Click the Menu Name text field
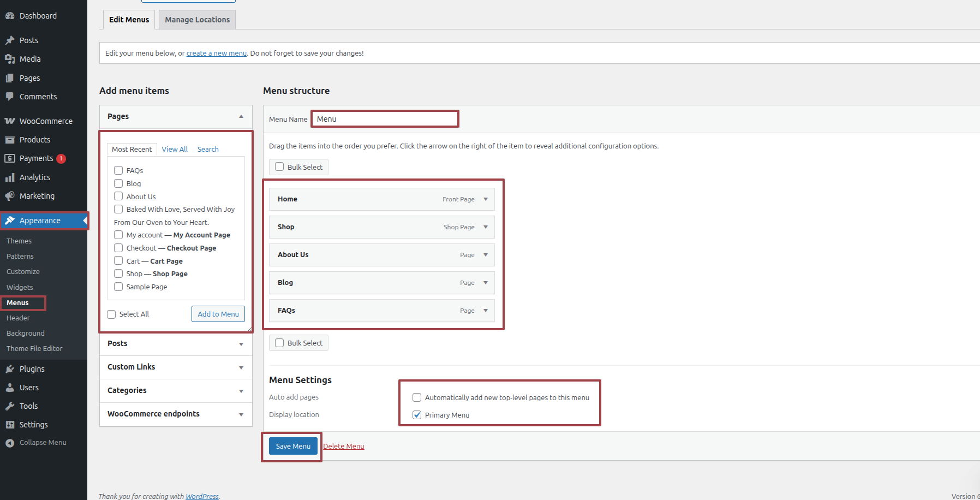The image size is (980, 500). click(x=385, y=119)
